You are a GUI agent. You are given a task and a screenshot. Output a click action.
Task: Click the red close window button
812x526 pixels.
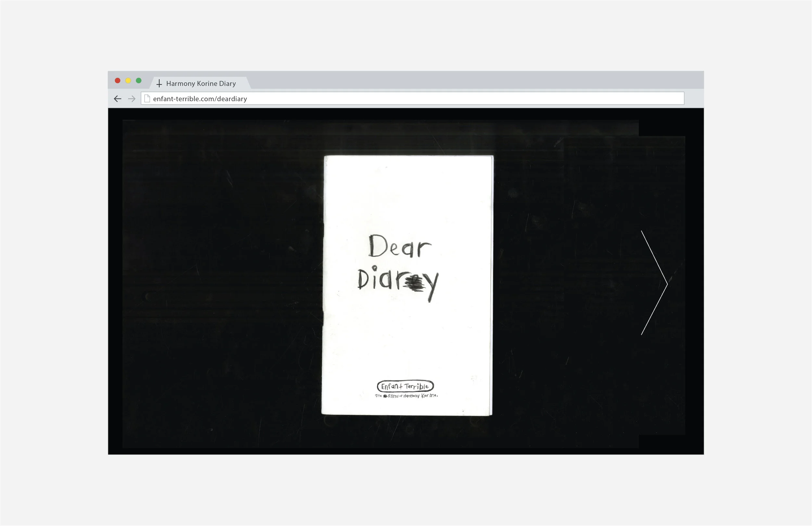pyautogui.click(x=118, y=81)
